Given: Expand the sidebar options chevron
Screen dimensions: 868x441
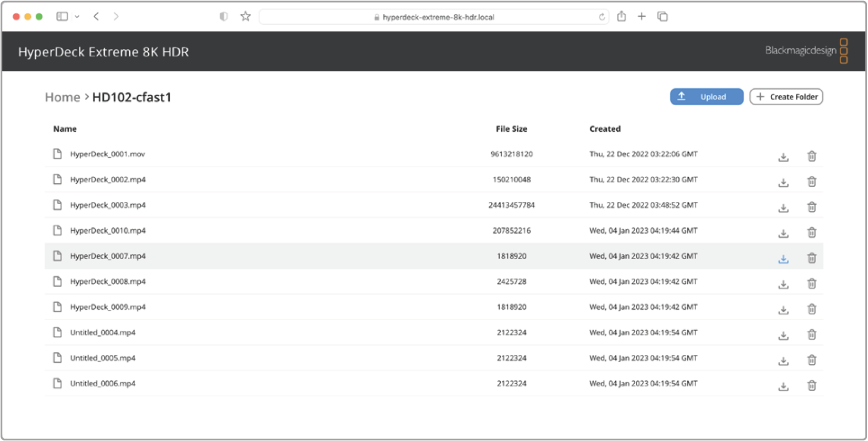Looking at the screenshot, I should coord(77,17).
